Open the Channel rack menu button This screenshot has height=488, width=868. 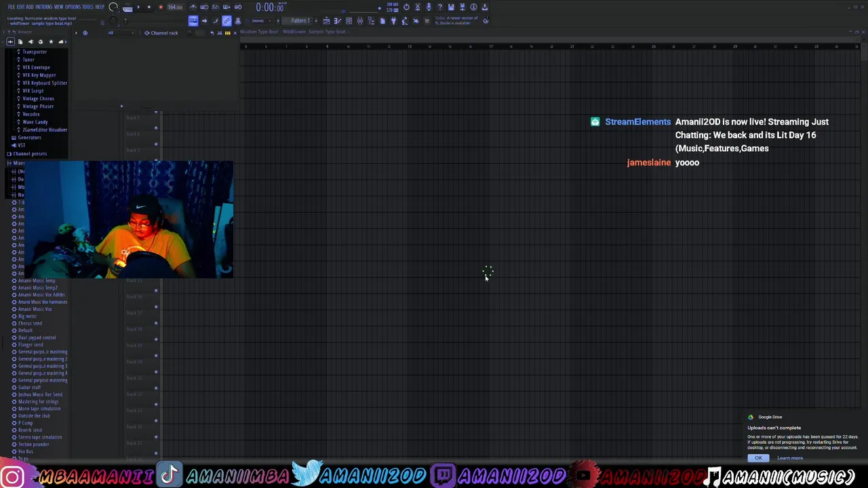point(76,33)
